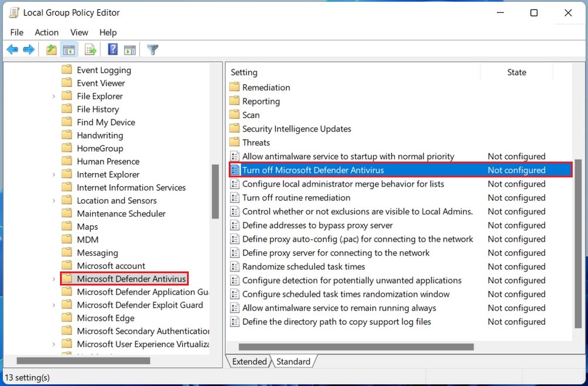Click the Event Logging folder icon

pyautogui.click(x=67, y=70)
